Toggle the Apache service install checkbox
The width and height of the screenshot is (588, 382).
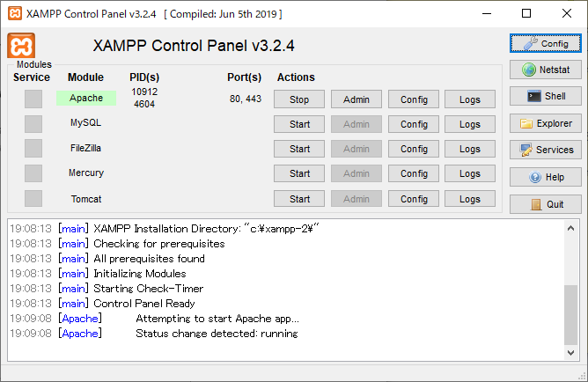click(x=33, y=99)
